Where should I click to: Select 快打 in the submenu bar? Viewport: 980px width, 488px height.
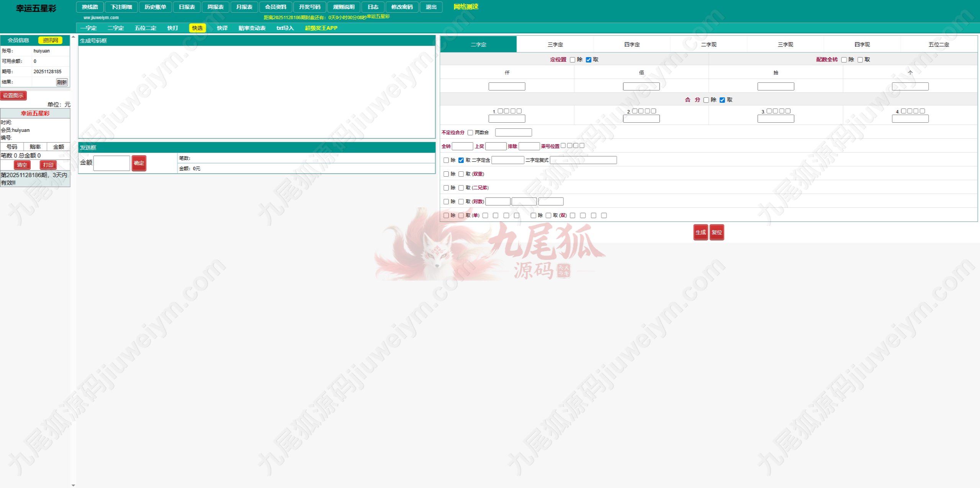[x=173, y=28]
